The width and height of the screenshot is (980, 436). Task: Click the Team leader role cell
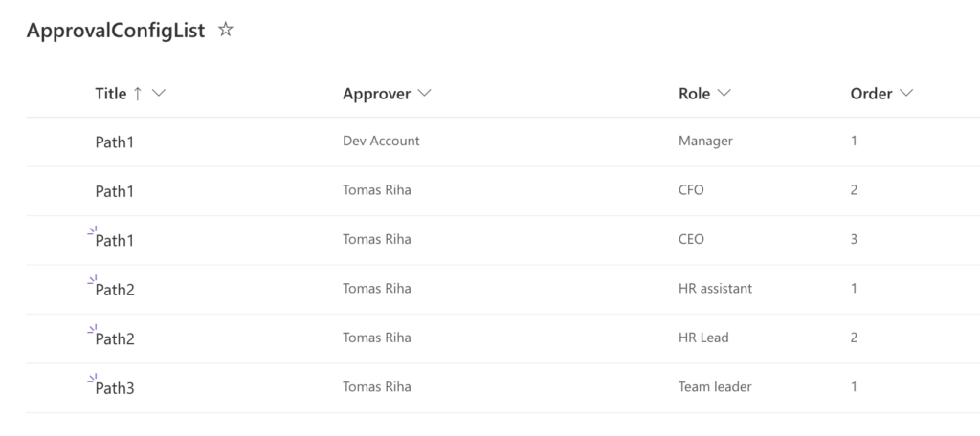click(x=715, y=386)
